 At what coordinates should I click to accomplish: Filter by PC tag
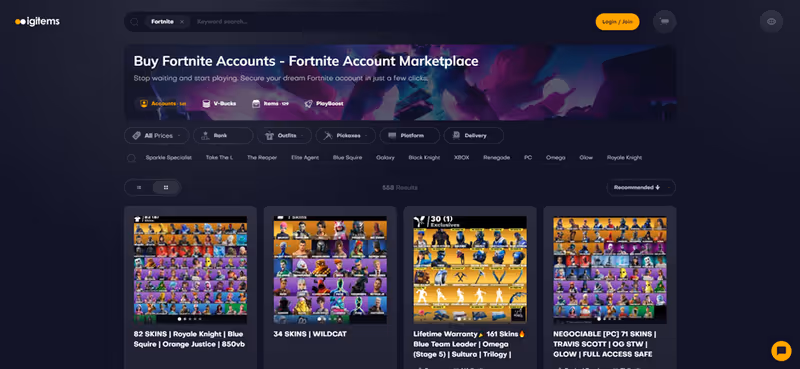[528, 158]
